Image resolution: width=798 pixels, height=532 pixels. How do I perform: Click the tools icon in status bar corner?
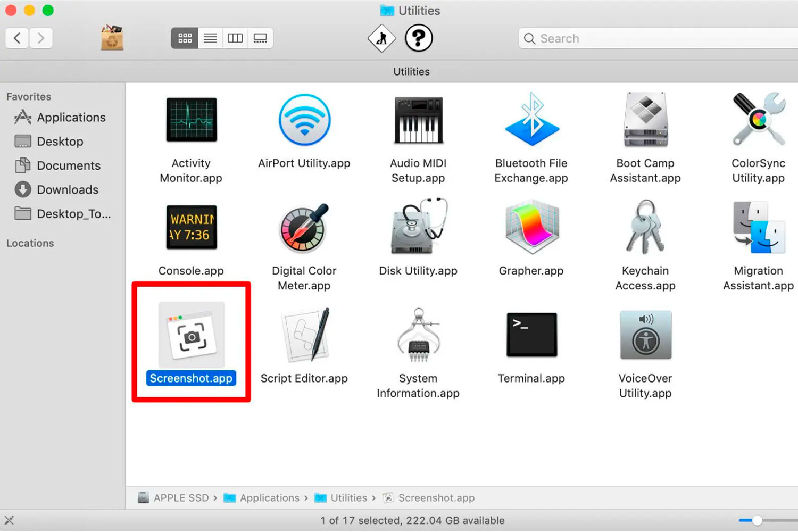pyautogui.click(x=10, y=520)
